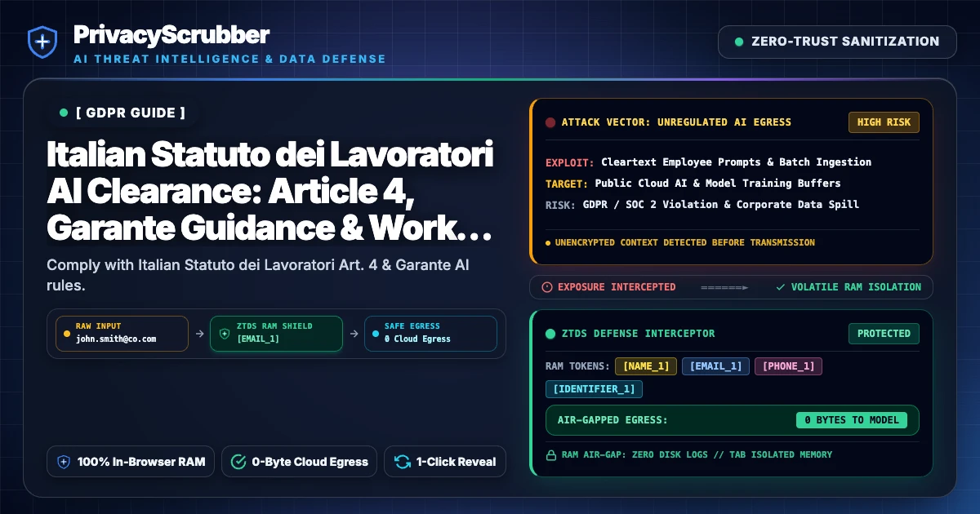Click the checkmark icon beside Volatile RAM Isolation
This screenshot has height=514, width=980.
(781, 287)
